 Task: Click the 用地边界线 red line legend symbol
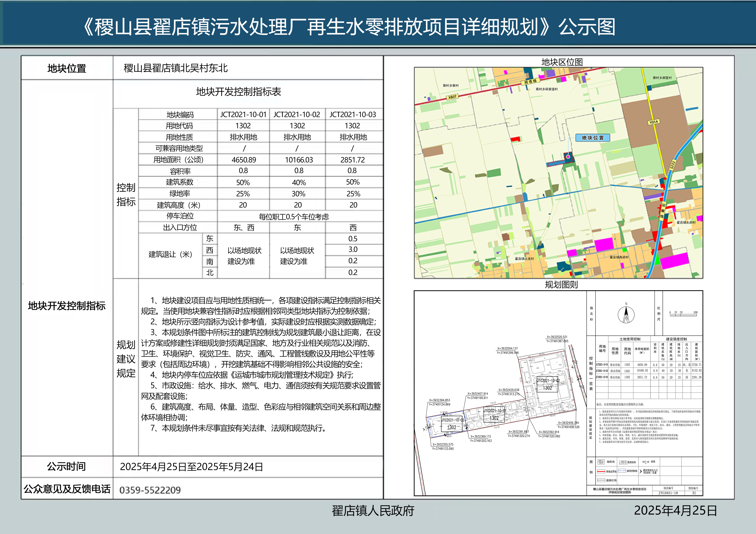601,471
